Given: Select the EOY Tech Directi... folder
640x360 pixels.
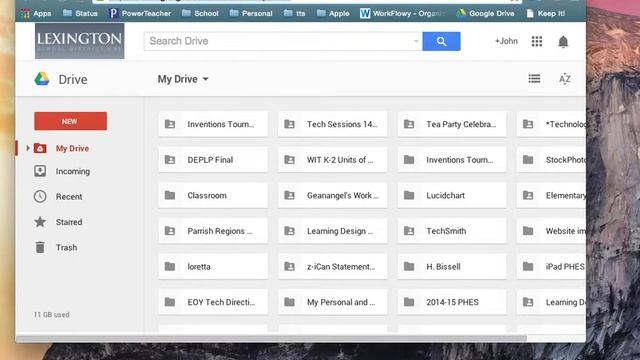Looking at the screenshot, I should [x=213, y=302].
